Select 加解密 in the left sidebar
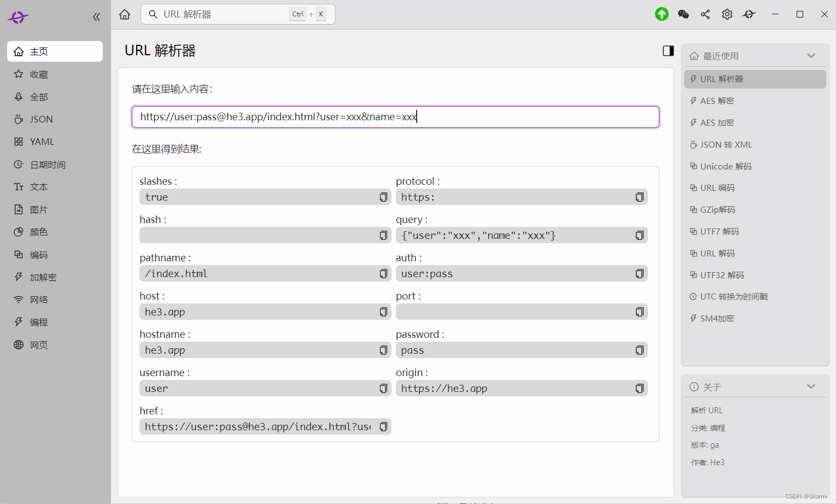Screen dimensions: 836x504 coord(43,277)
